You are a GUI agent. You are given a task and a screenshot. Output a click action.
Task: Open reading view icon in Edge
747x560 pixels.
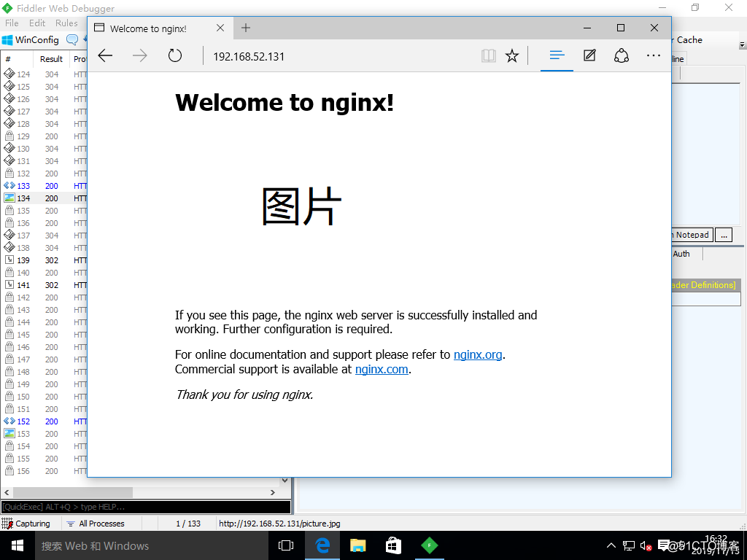pos(488,55)
